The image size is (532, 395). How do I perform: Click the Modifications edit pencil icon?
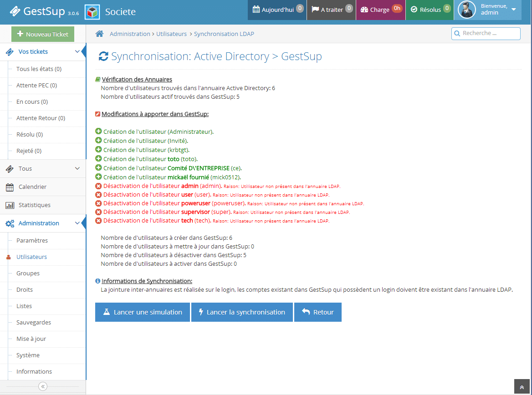pyautogui.click(x=98, y=114)
